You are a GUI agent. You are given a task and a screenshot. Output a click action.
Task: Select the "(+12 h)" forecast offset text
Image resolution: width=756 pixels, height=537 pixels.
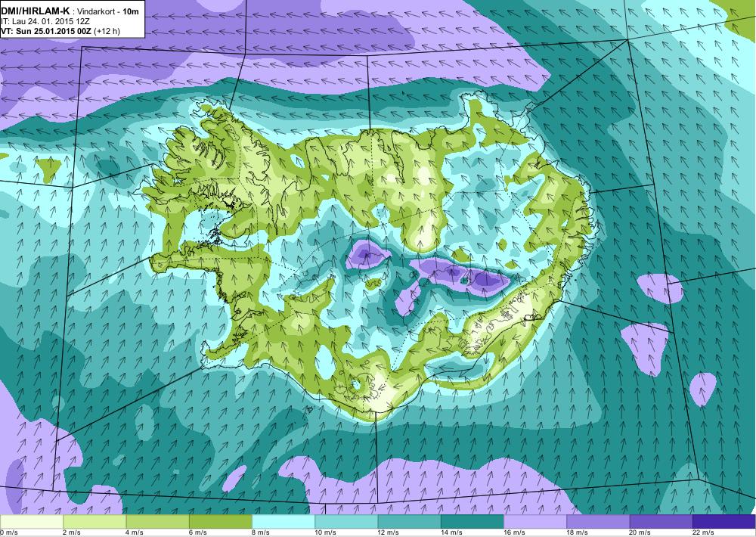108,31
